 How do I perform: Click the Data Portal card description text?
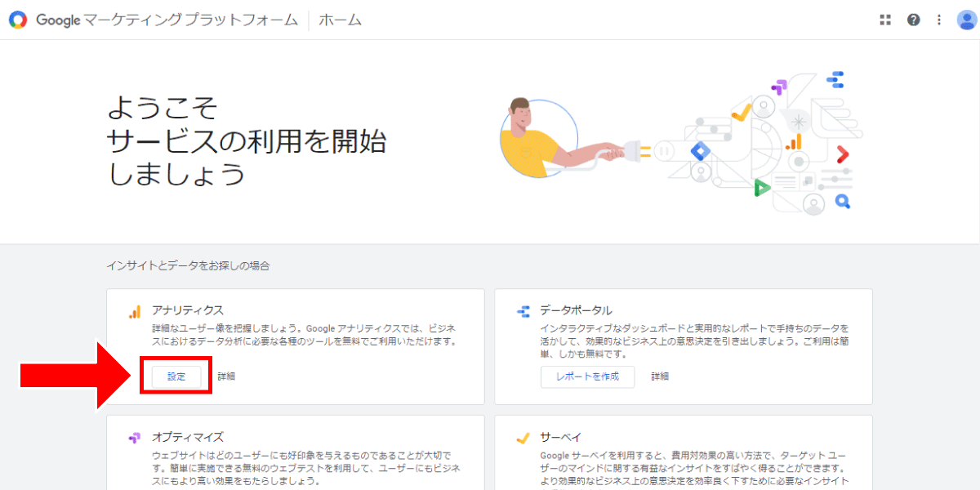coord(695,341)
